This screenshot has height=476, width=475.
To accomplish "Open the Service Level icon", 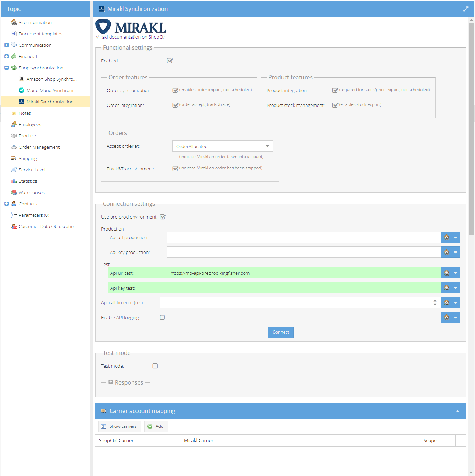I will click(x=14, y=170).
